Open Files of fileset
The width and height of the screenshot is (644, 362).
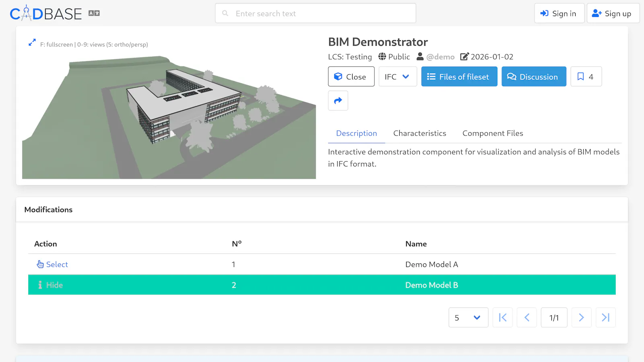pyautogui.click(x=459, y=76)
